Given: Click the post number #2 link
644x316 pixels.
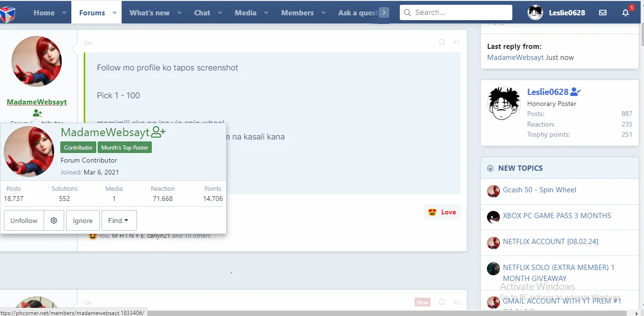Looking at the screenshot, I should pos(456,303).
